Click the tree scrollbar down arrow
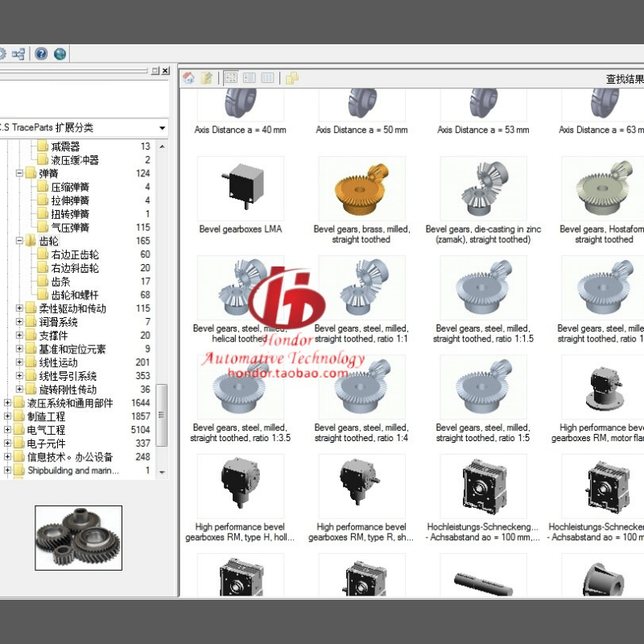 [x=162, y=472]
